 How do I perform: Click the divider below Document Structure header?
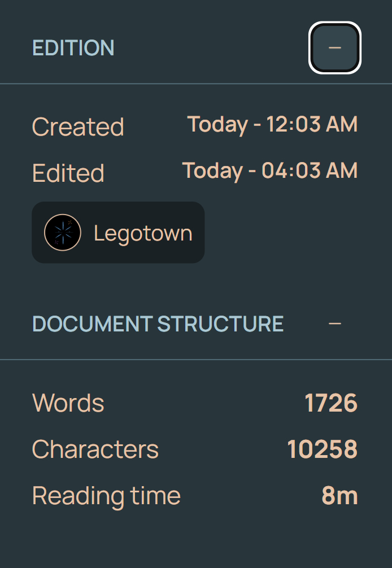pos(196,359)
